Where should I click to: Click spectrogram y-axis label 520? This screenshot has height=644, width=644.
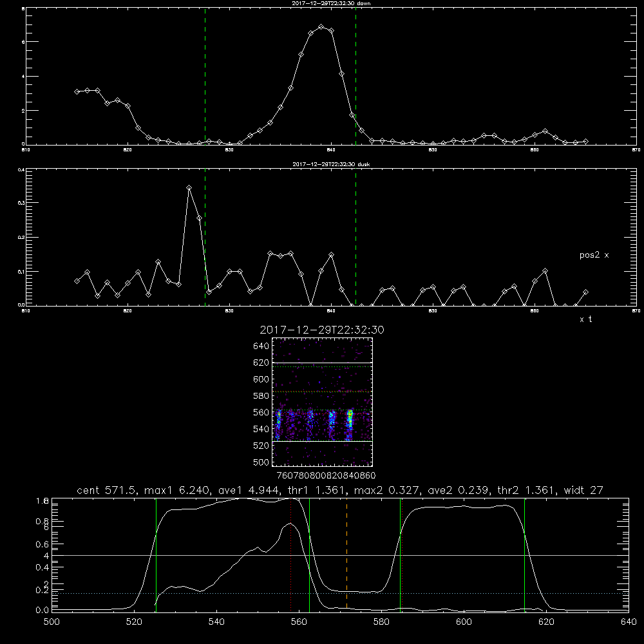[261, 446]
